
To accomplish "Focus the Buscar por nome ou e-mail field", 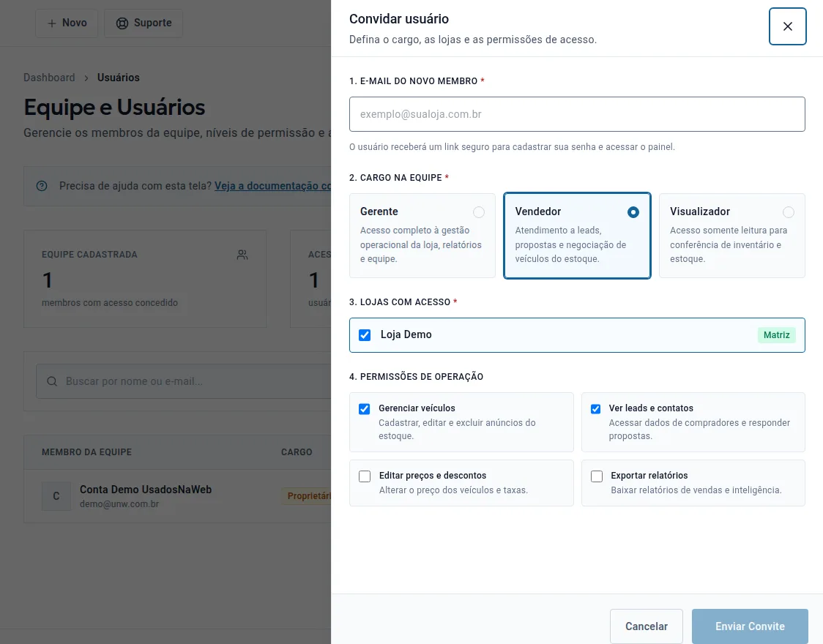I will click(x=183, y=381).
